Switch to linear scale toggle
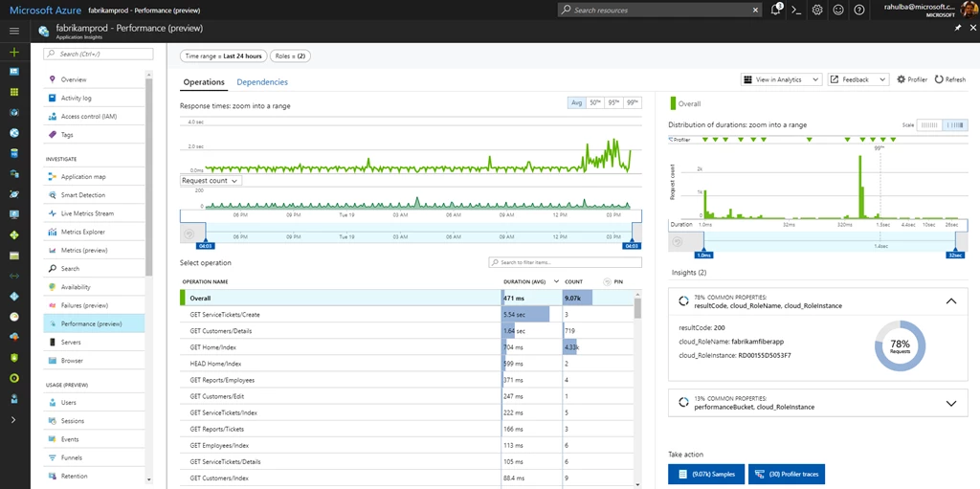 [x=929, y=125]
